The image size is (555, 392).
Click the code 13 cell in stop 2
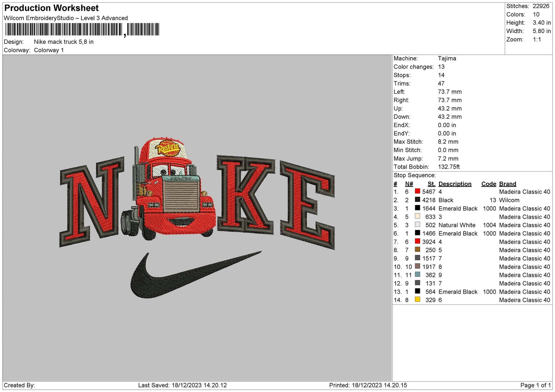tap(493, 200)
